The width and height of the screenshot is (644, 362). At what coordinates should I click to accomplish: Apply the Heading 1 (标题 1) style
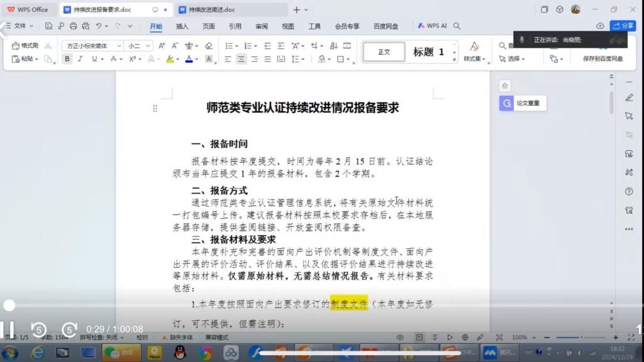click(x=428, y=52)
